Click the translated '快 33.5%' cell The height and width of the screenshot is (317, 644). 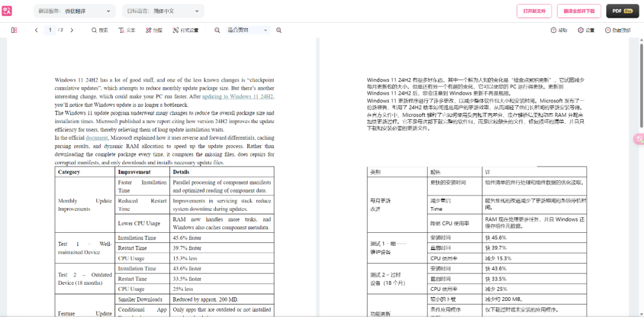(534, 279)
